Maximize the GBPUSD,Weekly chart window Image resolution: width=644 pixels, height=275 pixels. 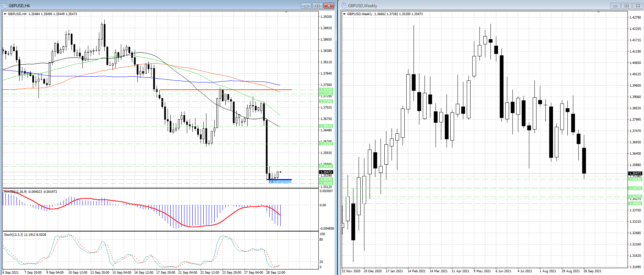[626, 5]
